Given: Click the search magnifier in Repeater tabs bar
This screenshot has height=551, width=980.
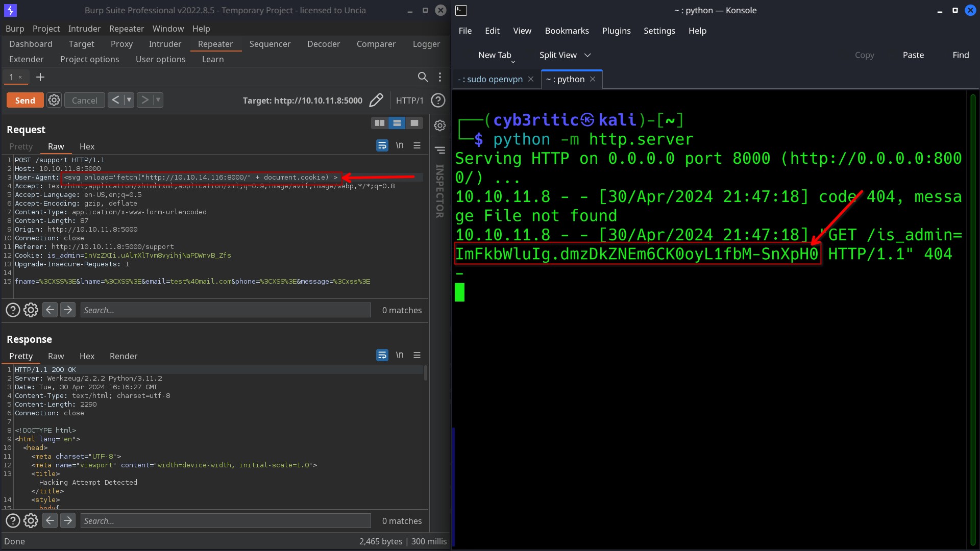Looking at the screenshot, I should pyautogui.click(x=423, y=77).
